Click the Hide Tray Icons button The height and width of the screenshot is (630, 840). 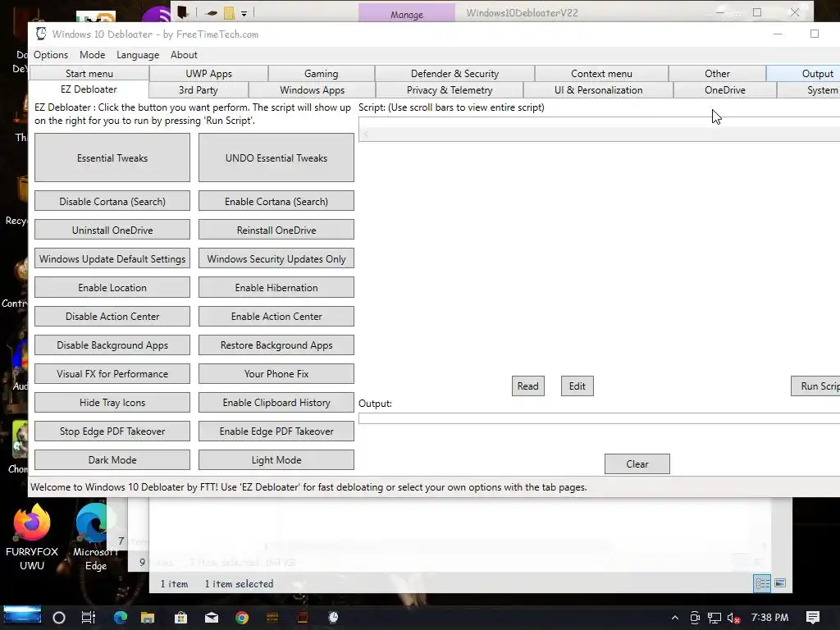pyautogui.click(x=112, y=402)
